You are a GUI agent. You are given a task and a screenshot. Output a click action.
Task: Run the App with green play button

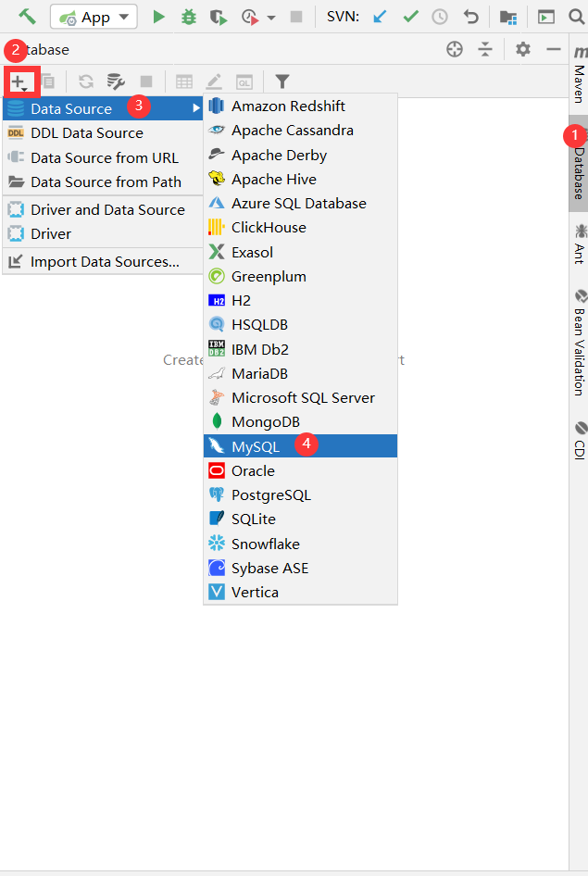point(159,17)
